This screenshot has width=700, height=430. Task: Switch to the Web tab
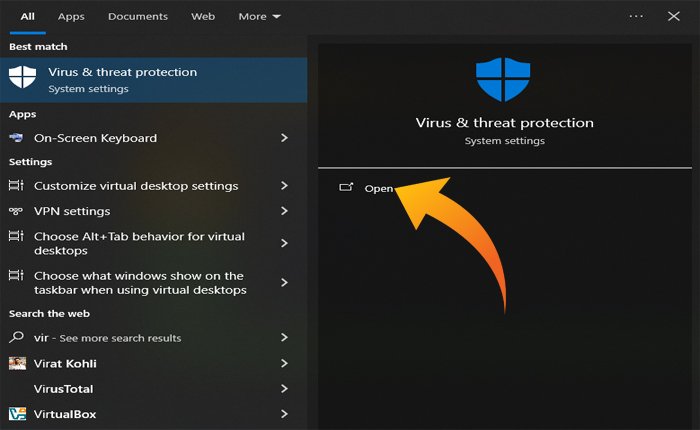pos(203,17)
